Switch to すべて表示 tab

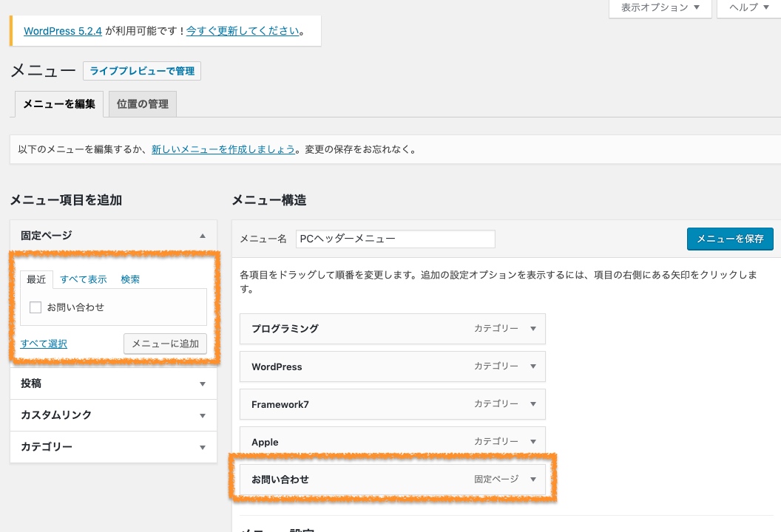pyautogui.click(x=84, y=279)
